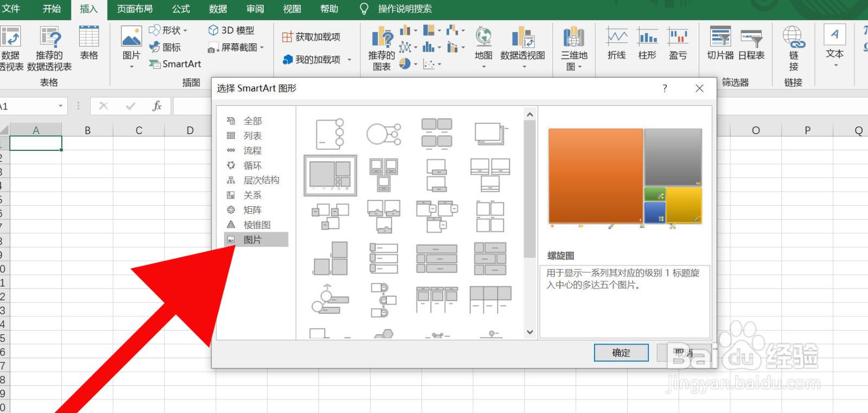
Task: Open 三维地图 3D map
Action: (574, 48)
